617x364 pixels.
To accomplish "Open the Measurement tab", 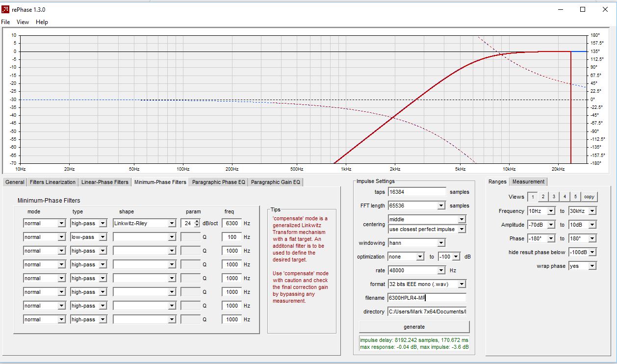I will click(528, 182).
